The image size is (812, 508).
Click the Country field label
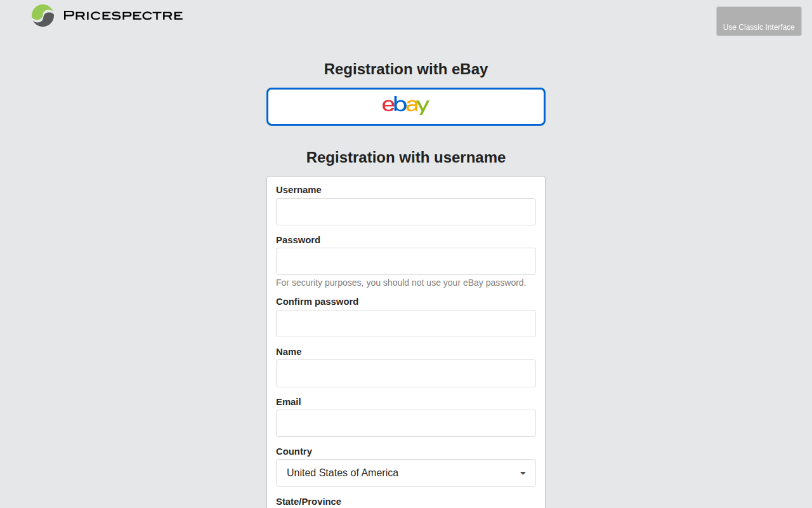pyautogui.click(x=294, y=451)
